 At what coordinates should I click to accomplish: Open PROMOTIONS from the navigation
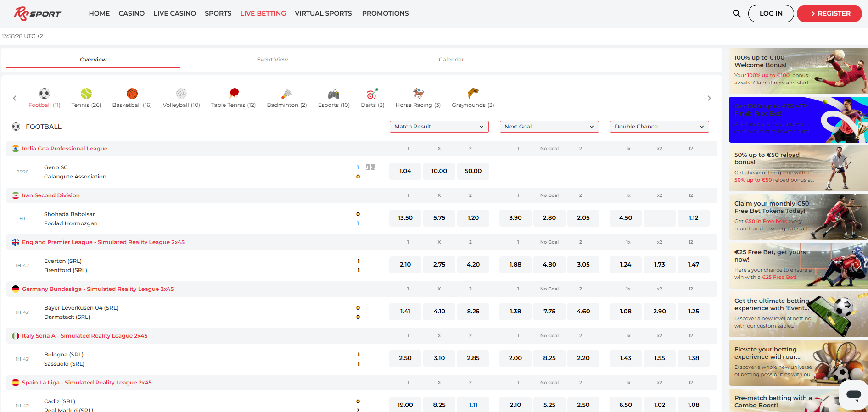click(x=386, y=13)
